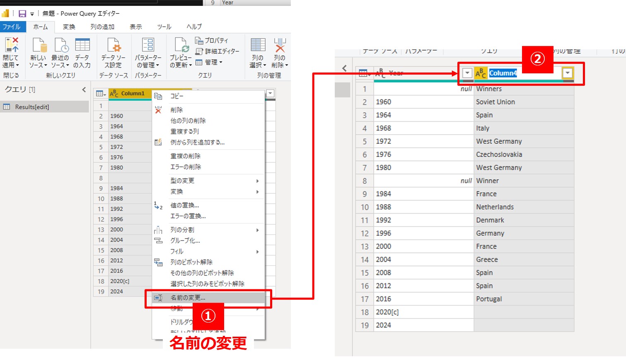Choose Rename (名前の変更) in context menu
626x364 pixels.
tap(188, 298)
